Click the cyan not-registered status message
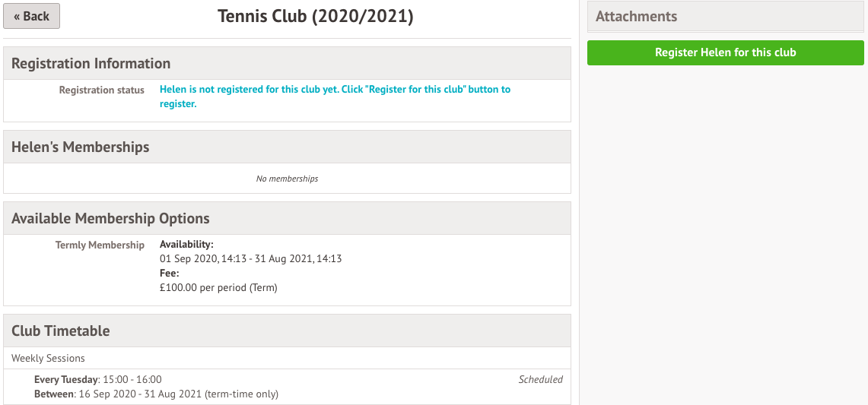Viewport: 868px width, 405px height. [335, 97]
